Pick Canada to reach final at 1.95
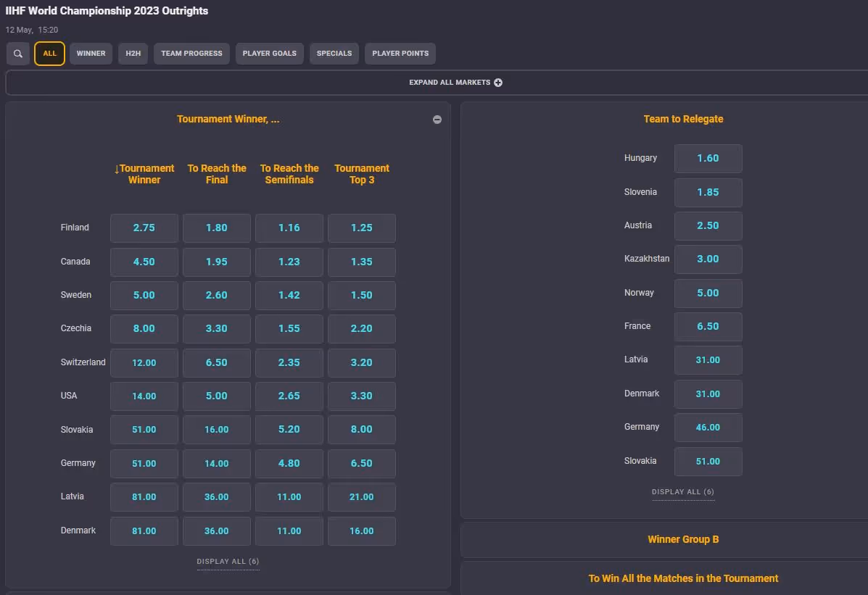Image resolution: width=868 pixels, height=595 pixels. 216,262
